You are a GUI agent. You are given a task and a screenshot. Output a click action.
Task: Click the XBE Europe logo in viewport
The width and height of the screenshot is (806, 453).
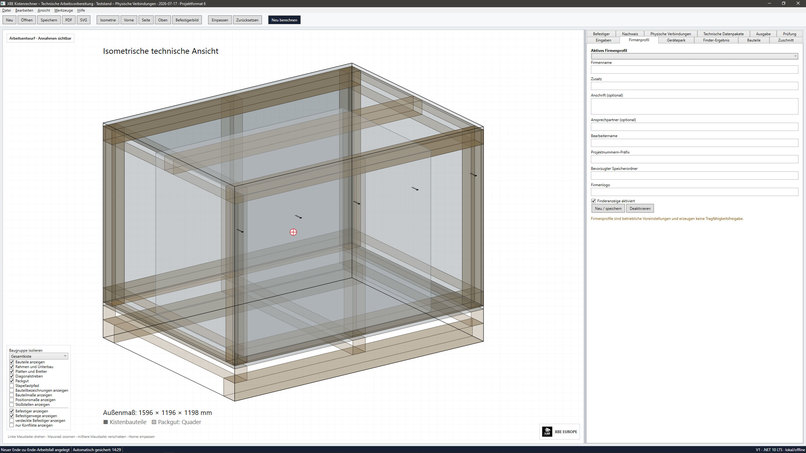560,431
